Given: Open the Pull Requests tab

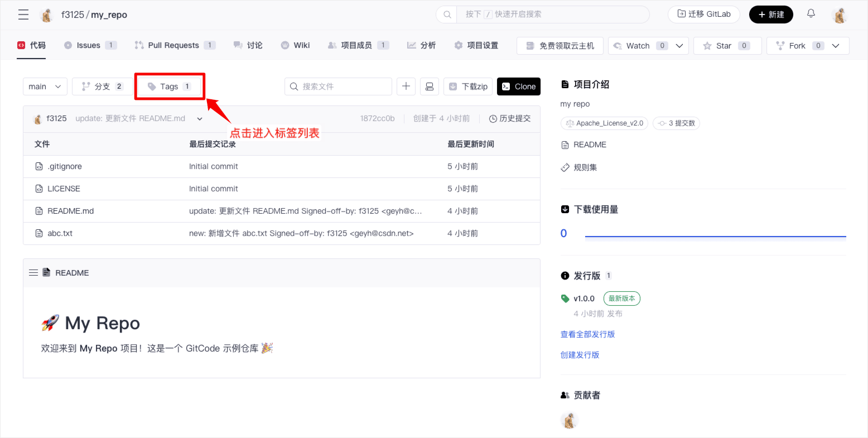Looking at the screenshot, I should pos(173,45).
